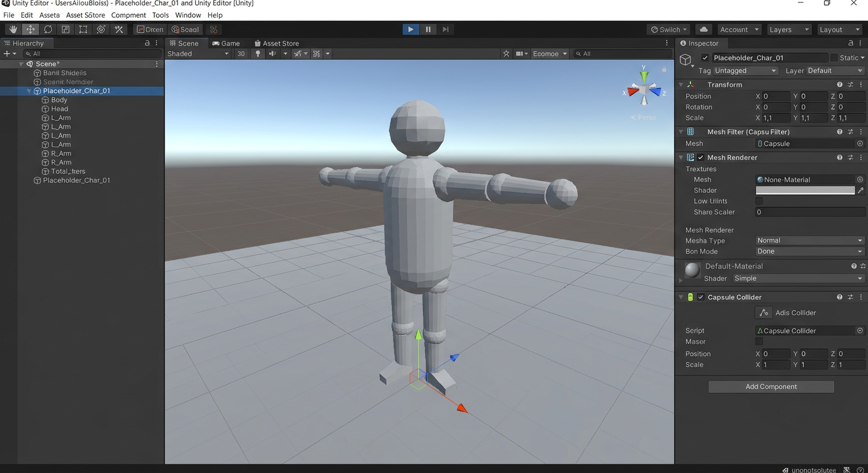Open the Bon Mode Done dropdown
Viewport: 868px width, 473px height.
[x=810, y=251]
